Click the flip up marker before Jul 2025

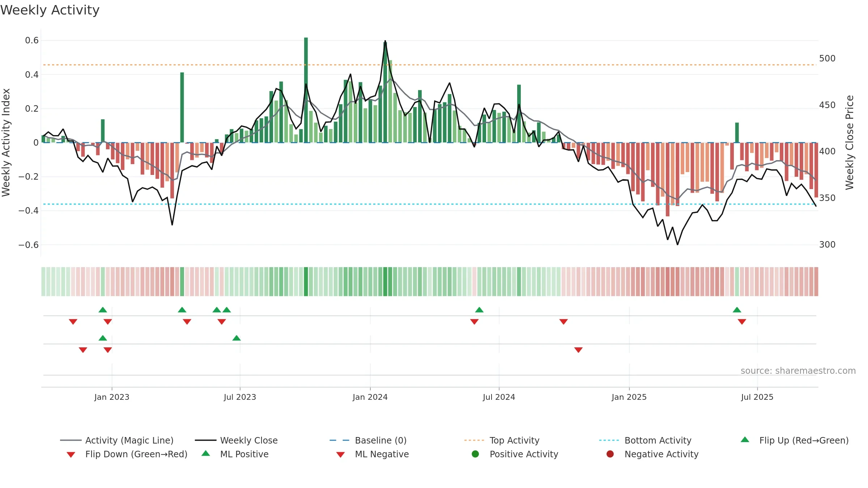tap(737, 310)
